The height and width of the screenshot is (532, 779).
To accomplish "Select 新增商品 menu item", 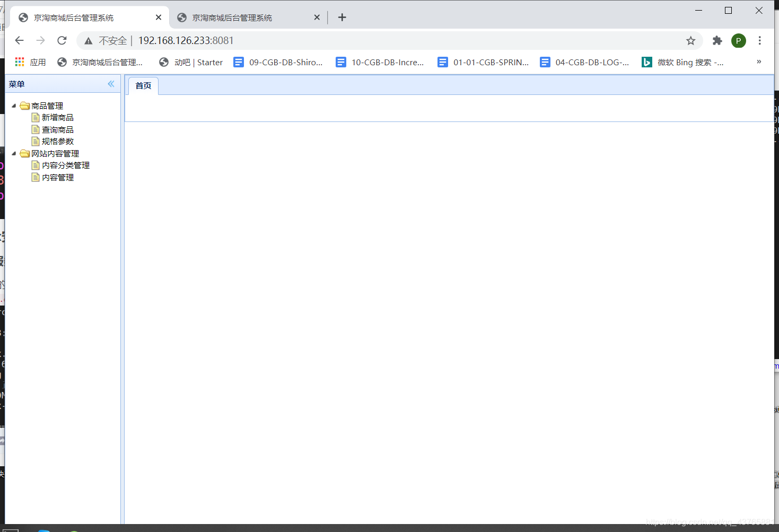I will tap(58, 117).
